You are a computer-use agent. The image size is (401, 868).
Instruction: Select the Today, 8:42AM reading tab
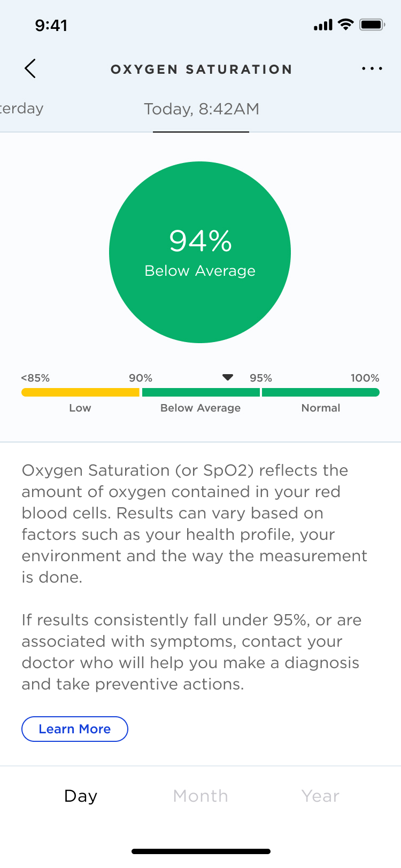[x=201, y=109]
